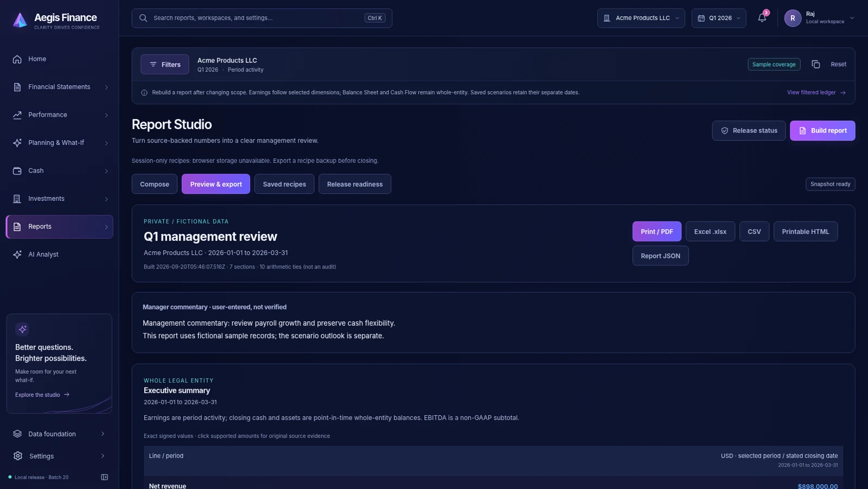Viewport: 868px width, 489px height.
Task: Open the Q1 2026 period dropdown
Action: coord(718,18)
